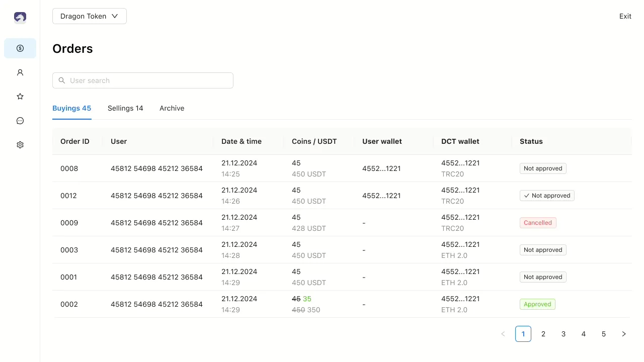The image size is (644, 362).
Task: Click the magnifier icon in search box
Action: tap(62, 80)
